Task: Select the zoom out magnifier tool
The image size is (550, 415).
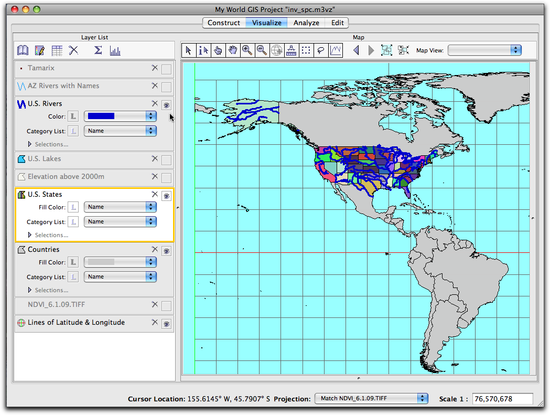Action: [262, 51]
